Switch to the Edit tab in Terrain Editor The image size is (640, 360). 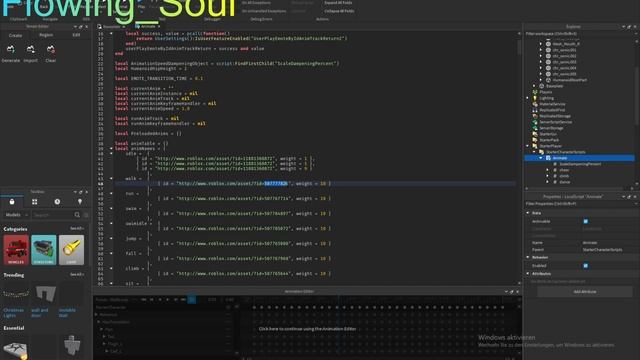pos(76,35)
